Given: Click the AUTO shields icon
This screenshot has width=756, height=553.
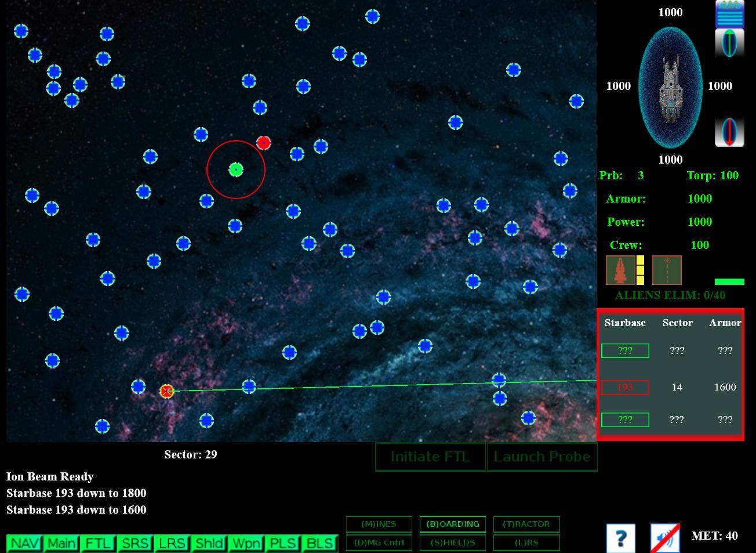Looking at the screenshot, I should pyautogui.click(x=729, y=14).
